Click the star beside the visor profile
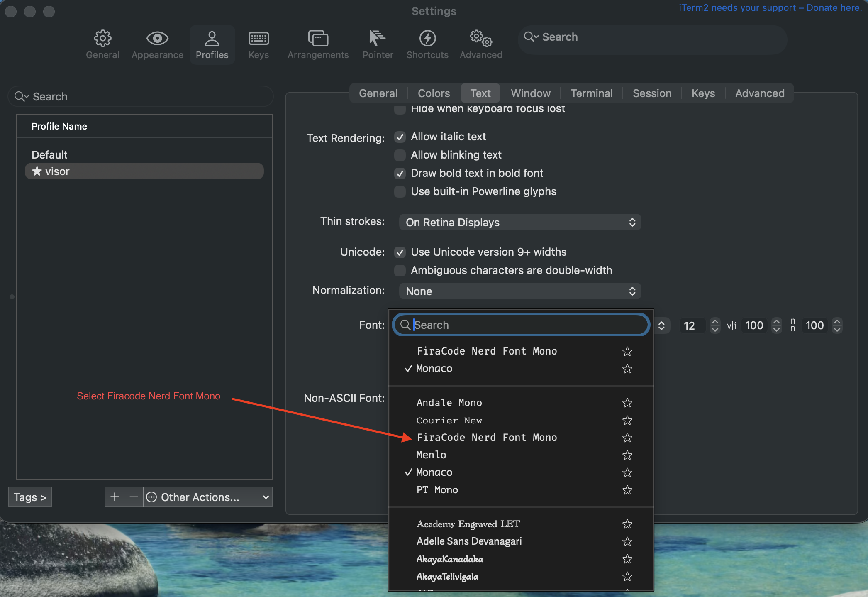This screenshot has height=597, width=868. (37, 171)
